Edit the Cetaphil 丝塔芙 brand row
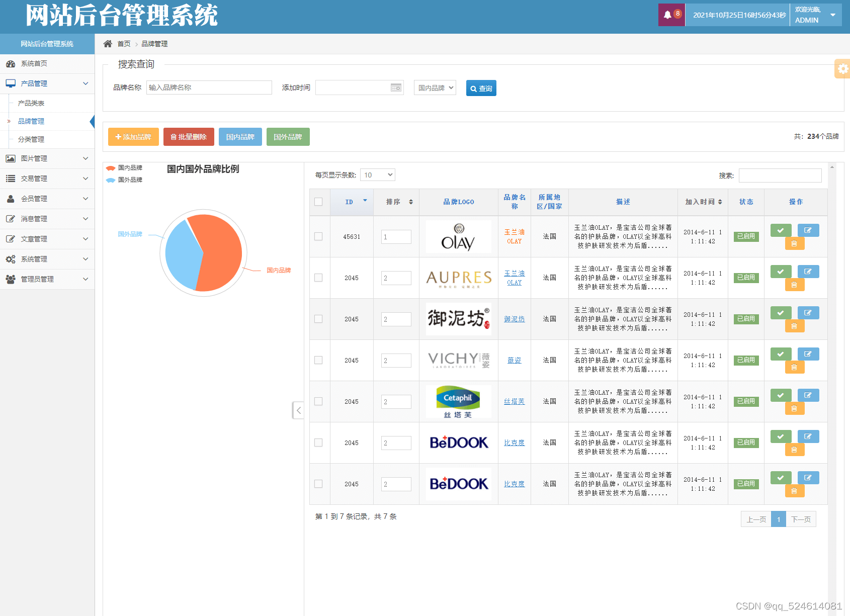The image size is (850, 616). (x=808, y=395)
